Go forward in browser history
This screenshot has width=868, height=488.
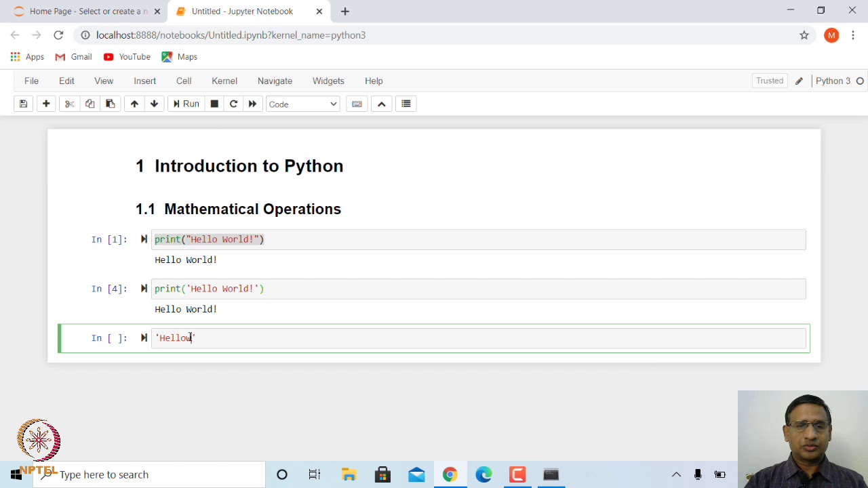click(37, 35)
